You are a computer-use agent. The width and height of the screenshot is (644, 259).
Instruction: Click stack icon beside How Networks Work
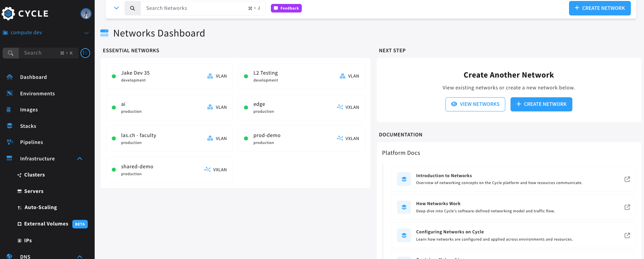click(x=404, y=207)
